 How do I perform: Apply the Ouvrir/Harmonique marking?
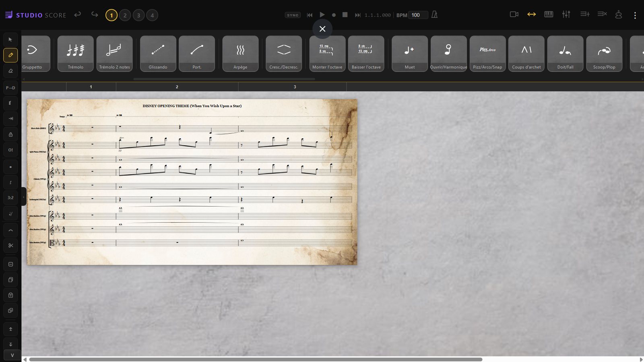[x=449, y=54]
